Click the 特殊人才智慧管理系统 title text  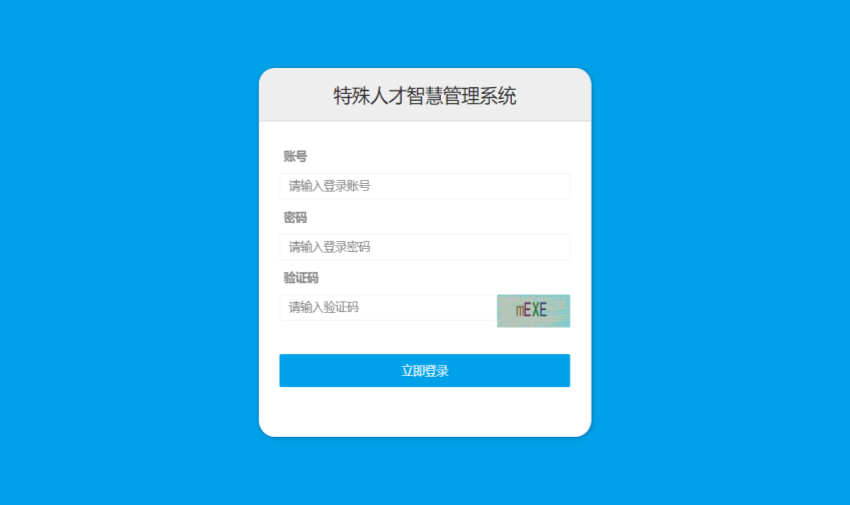[424, 96]
